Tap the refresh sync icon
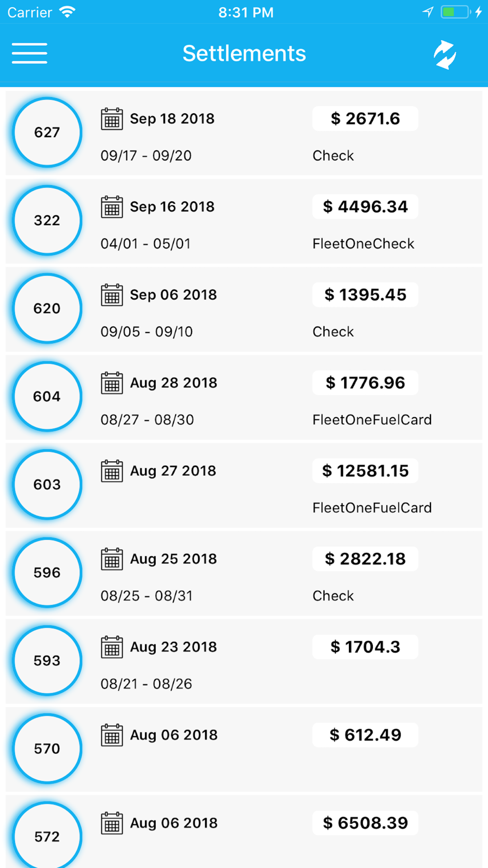 click(x=445, y=54)
